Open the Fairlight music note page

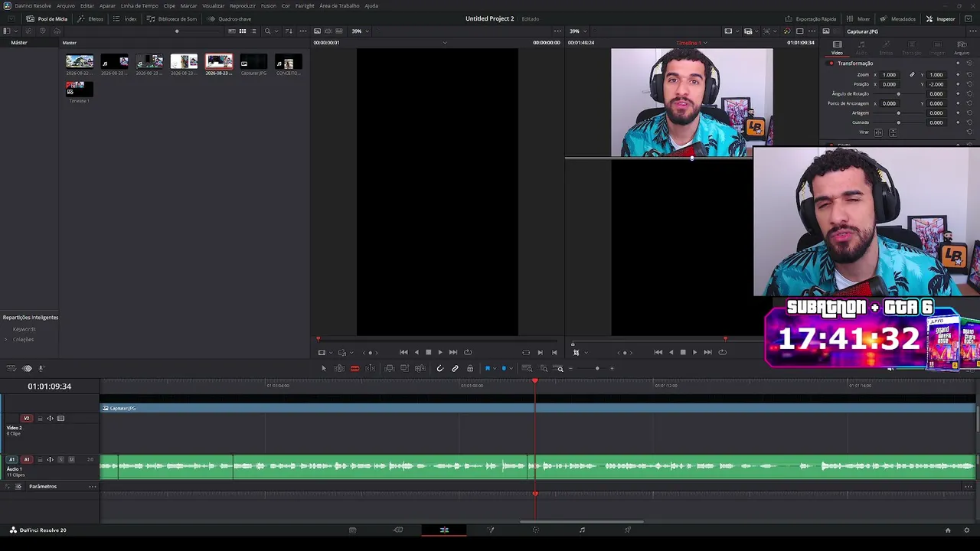pos(582,530)
